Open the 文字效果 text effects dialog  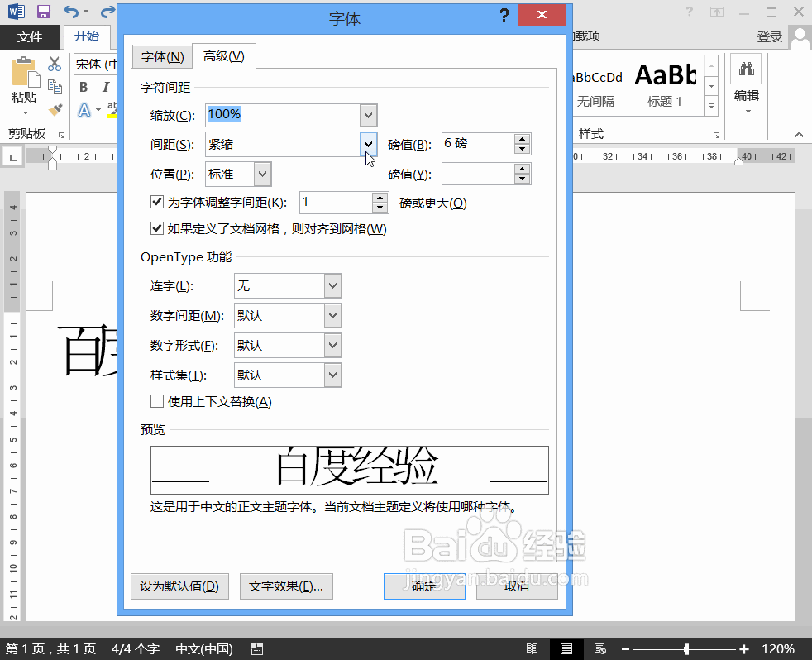pyautogui.click(x=286, y=586)
